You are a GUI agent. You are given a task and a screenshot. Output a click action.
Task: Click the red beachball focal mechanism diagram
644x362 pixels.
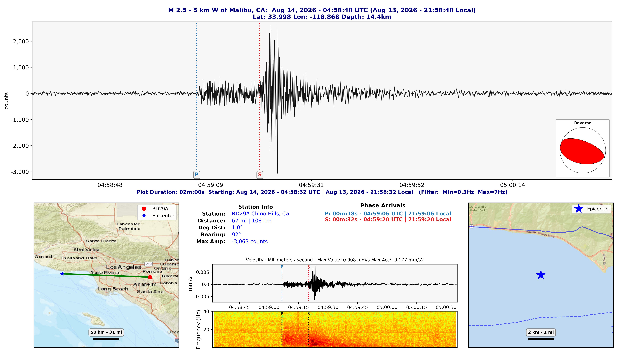[583, 150]
